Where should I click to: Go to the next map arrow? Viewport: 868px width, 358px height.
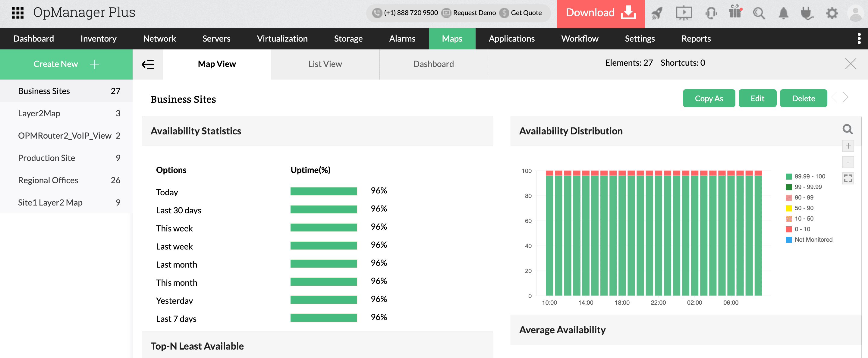[x=845, y=97]
